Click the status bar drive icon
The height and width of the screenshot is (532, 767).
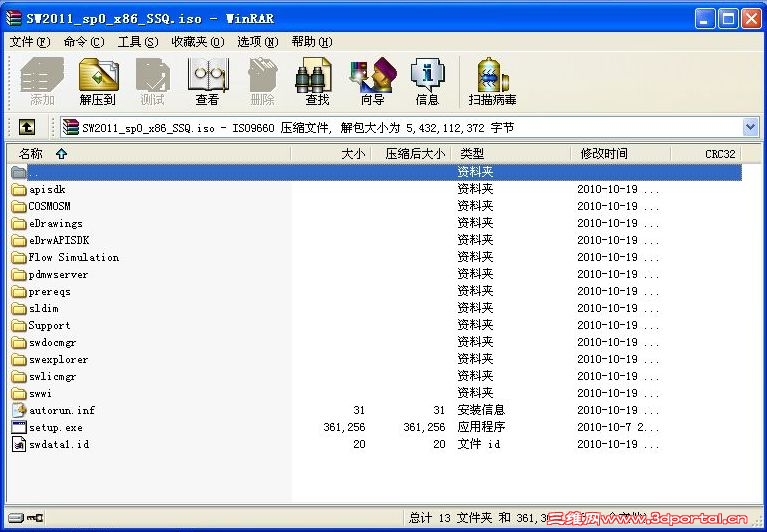16,517
